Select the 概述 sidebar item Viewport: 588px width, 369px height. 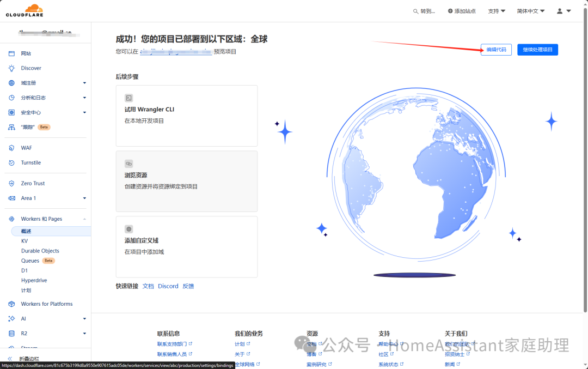tap(51, 231)
